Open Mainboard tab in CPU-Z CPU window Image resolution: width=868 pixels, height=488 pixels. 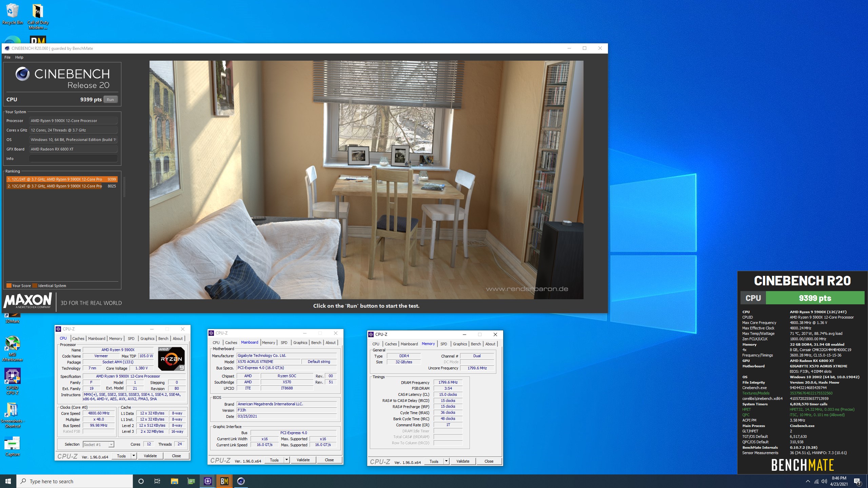pyautogui.click(x=97, y=339)
